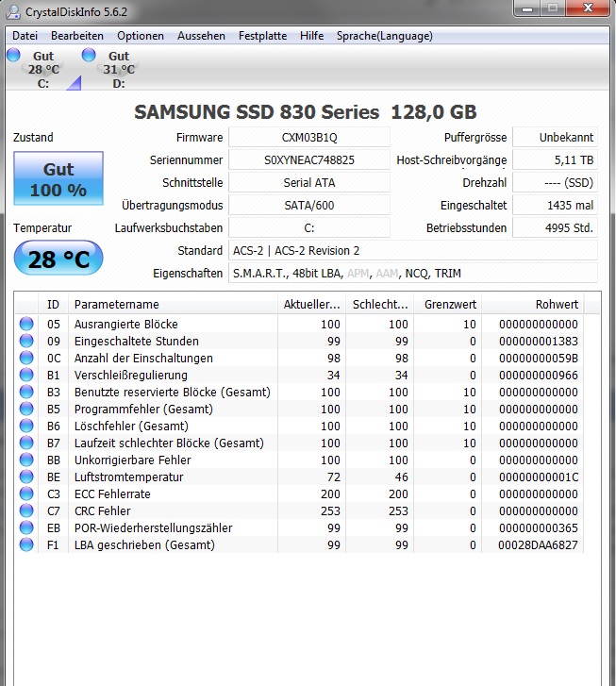The image size is (616, 686).
Task: Click the raw value 00000000001C
Action: [539, 477]
